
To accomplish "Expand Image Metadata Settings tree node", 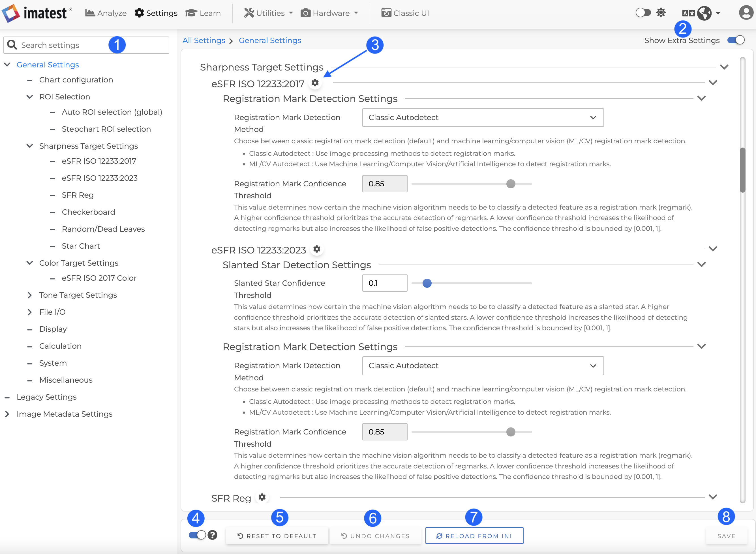I will coord(7,414).
